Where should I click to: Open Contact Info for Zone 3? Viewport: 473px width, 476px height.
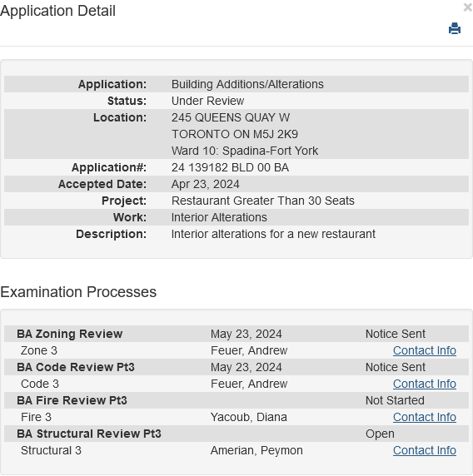(x=425, y=350)
